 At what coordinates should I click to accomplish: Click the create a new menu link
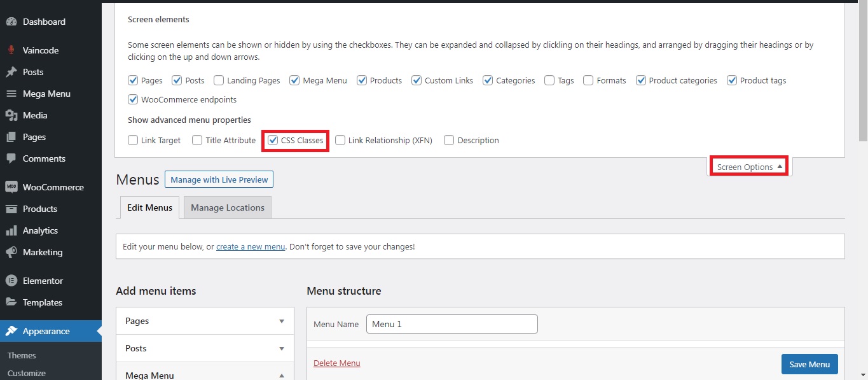tap(251, 246)
